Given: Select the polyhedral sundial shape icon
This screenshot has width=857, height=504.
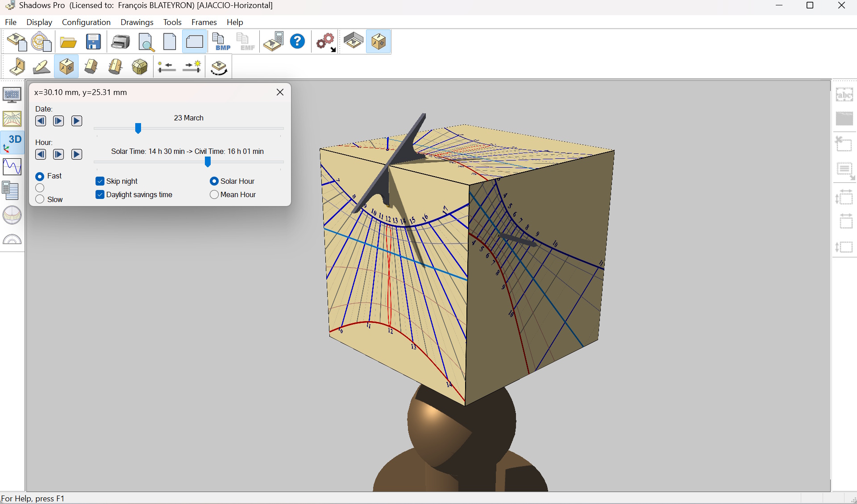Looking at the screenshot, I should coord(140,67).
